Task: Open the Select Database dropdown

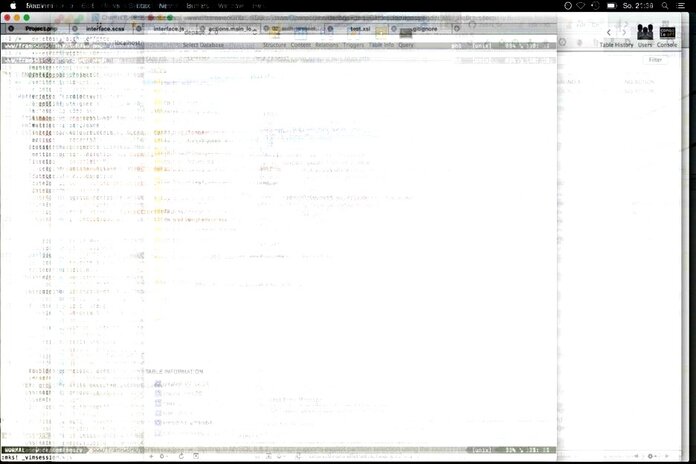Action: pyautogui.click(x=203, y=45)
